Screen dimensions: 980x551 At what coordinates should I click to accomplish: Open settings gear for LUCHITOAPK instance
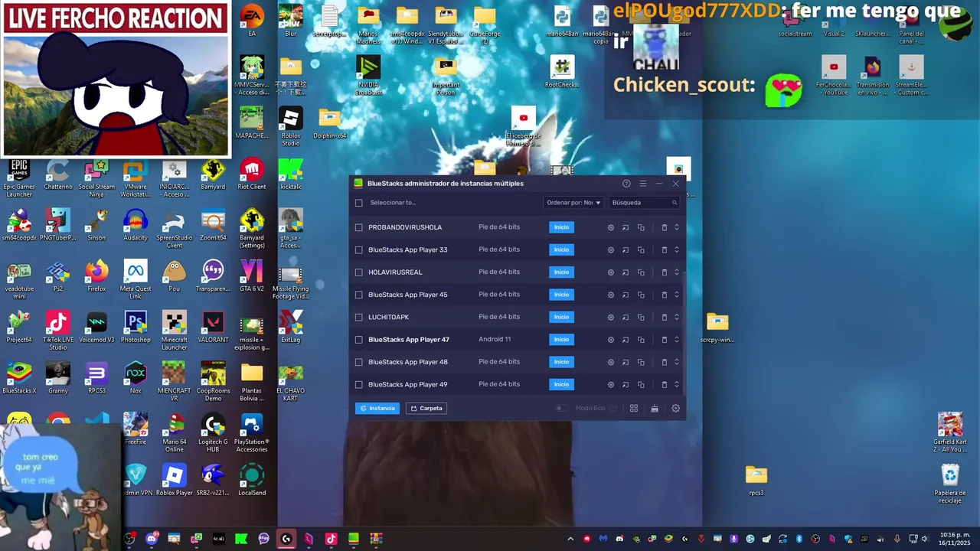point(611,317)
